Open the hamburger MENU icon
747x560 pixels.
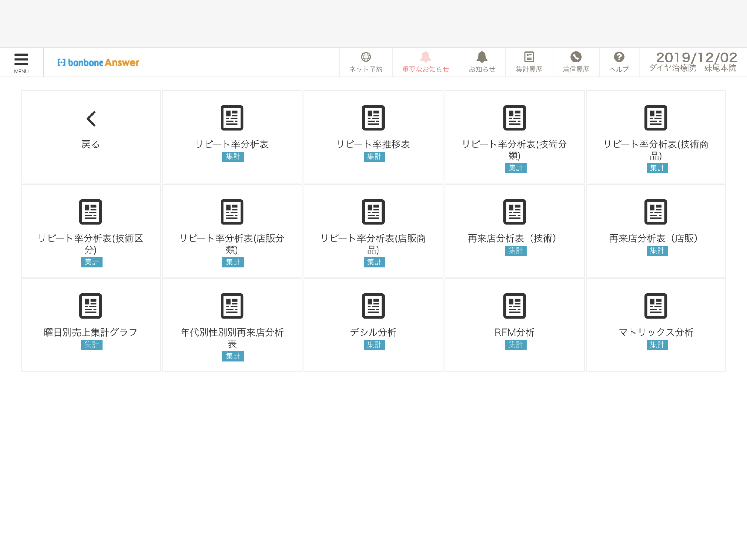21,59
